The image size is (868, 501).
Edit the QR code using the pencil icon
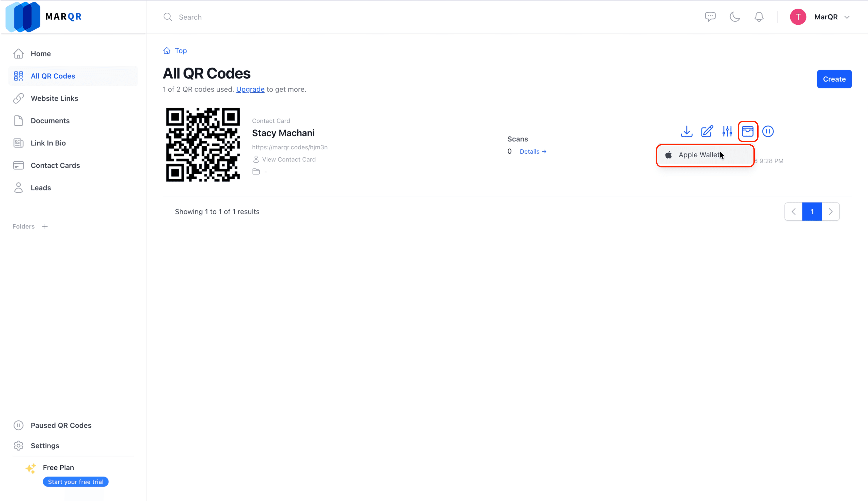707,131
